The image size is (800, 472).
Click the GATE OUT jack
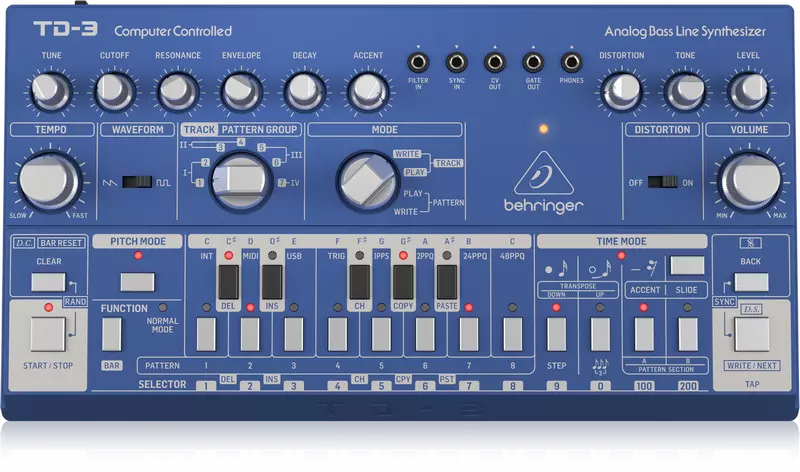click(533, 63)
